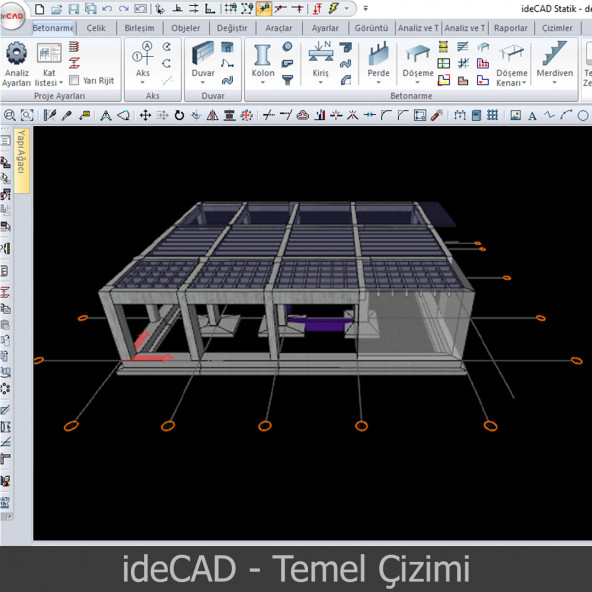Screen dimensions: 592x592
Task: Open quick access toolbar customize arrow
Action: tap(365, 8)
